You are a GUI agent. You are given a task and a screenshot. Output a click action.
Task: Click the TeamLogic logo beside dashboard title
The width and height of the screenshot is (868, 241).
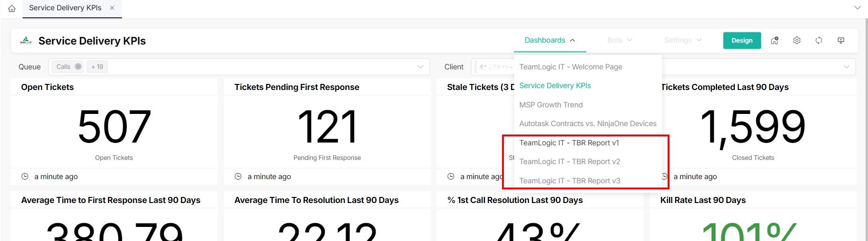click(26, 41)
